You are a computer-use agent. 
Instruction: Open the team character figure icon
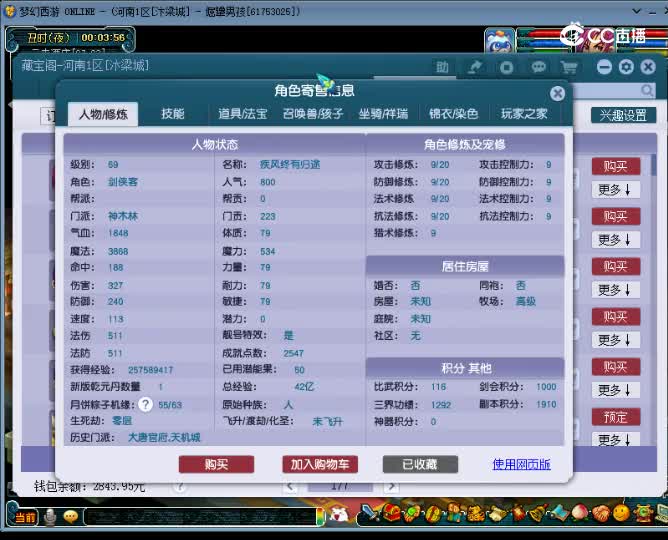[453, 513]
